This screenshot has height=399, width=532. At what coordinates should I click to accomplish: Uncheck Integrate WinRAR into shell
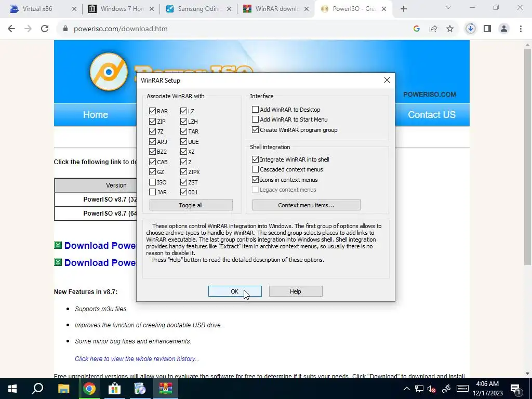(x=255, y=159)
